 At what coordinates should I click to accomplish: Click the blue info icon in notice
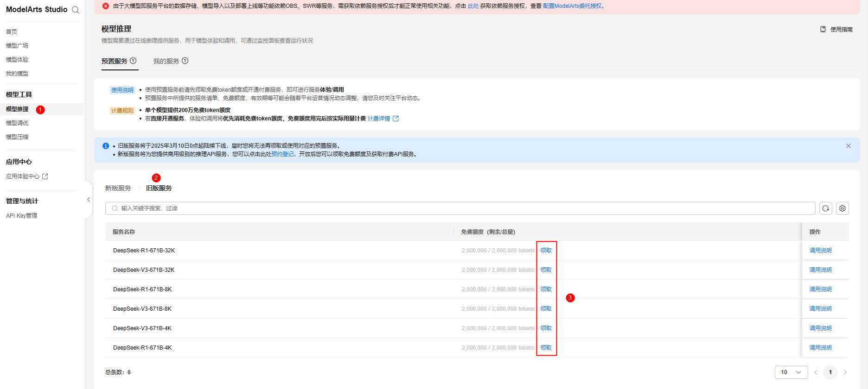click(x=106, y=146)
